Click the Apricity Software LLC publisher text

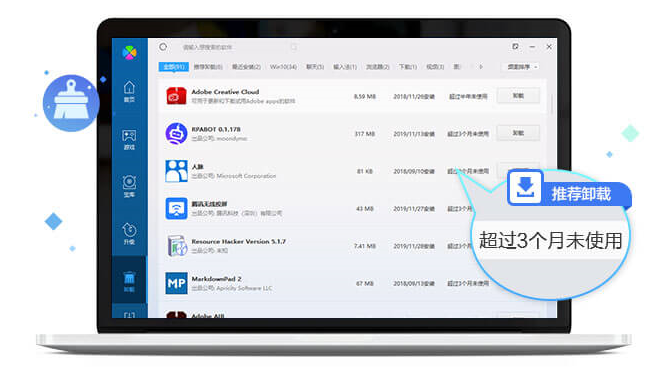244,288
